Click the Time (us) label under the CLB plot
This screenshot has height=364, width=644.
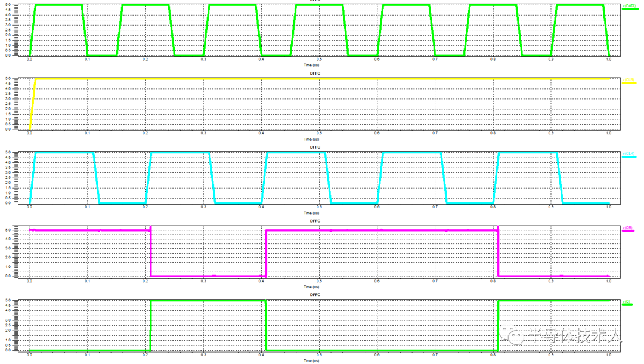coord(311,139)
